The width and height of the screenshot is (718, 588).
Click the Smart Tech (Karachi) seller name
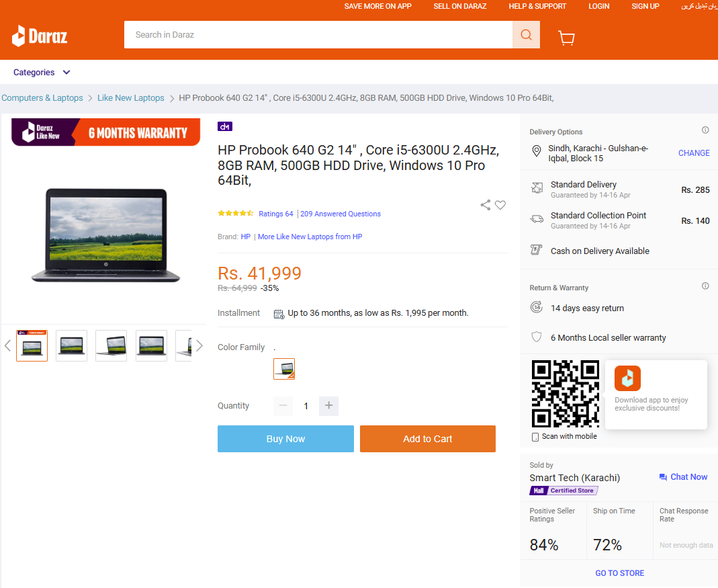(x=575, y=478)
